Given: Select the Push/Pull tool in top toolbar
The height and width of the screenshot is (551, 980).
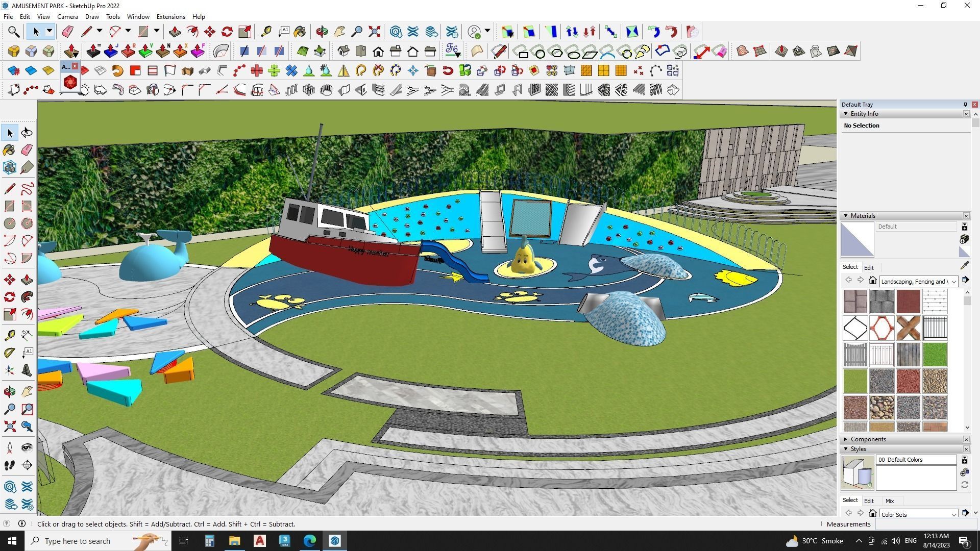Looking at the screenshot, I should [175, 32].
